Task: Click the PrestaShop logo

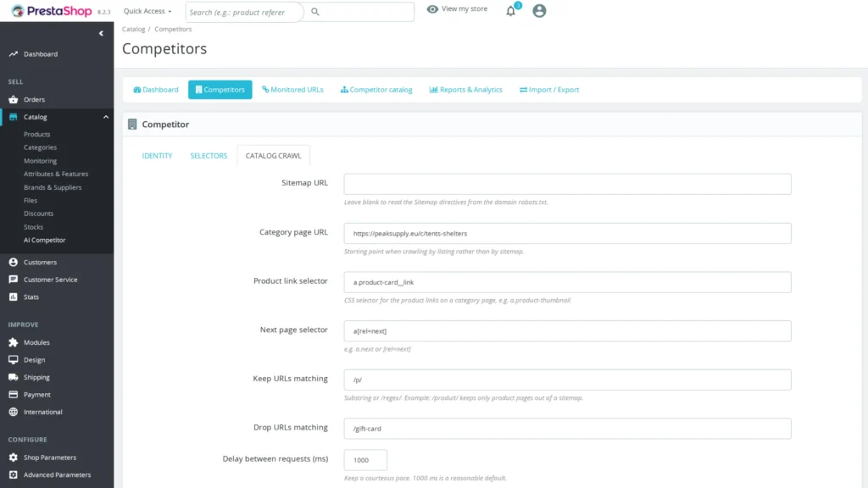Action: tap(52, 11)
